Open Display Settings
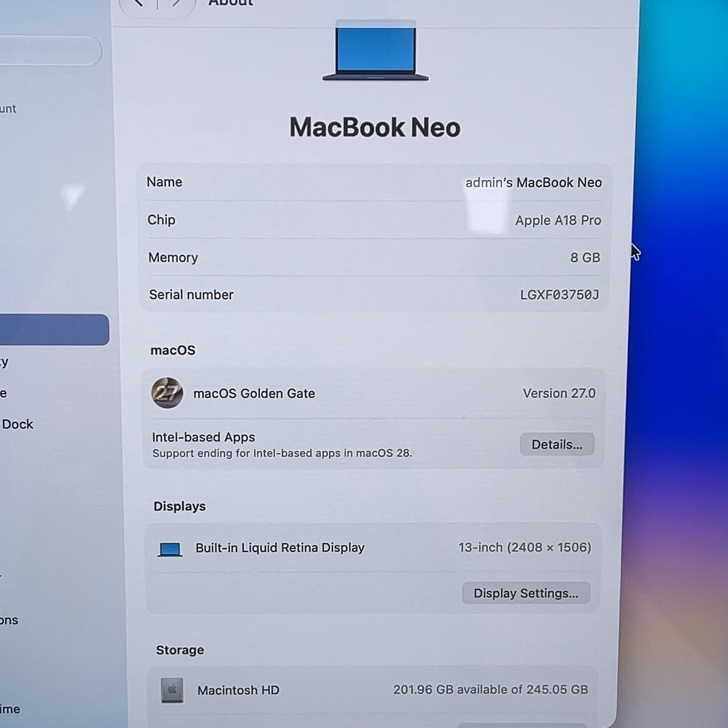728x728 pixels. (x=526, y=593)
